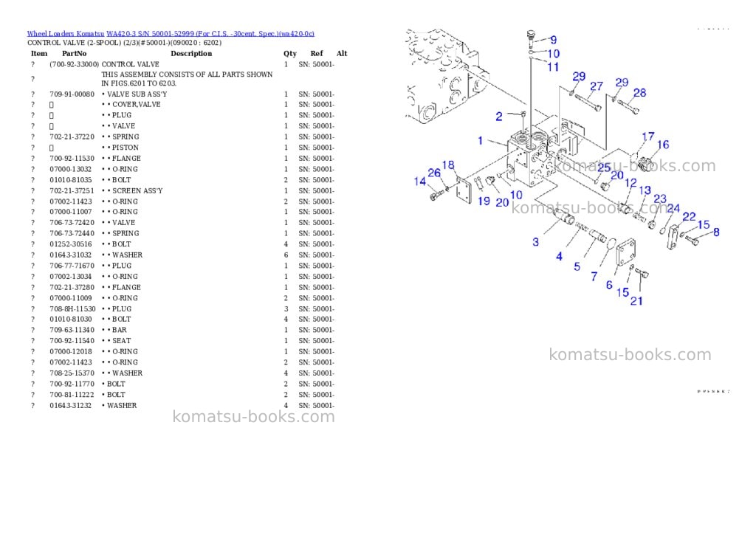Click diagram callout number 5
Screen dimensions: 756x535
coord(577,267)
